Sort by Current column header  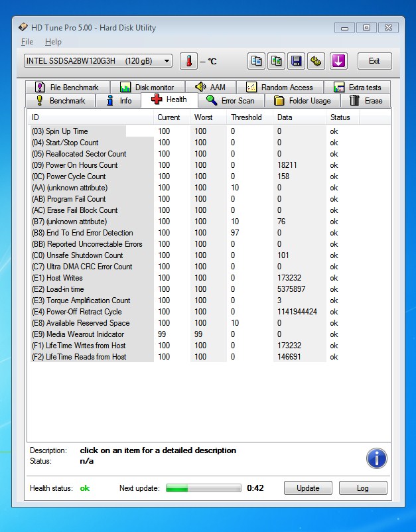[x=171, y=117]
